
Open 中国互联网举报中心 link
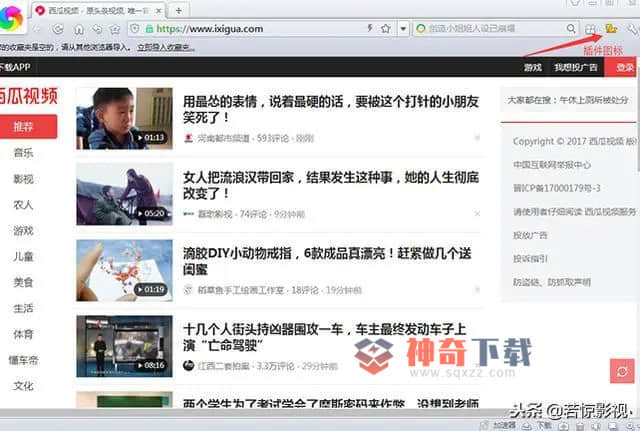(552, 165)
